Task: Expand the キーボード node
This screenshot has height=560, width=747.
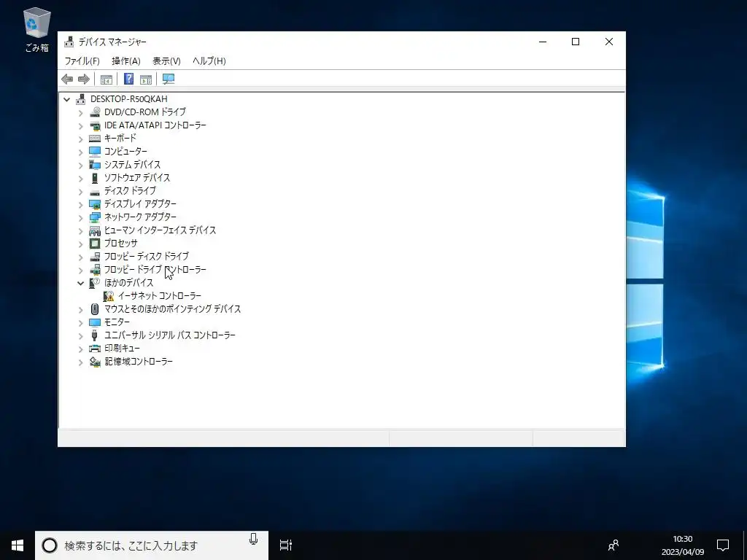Action: 80,139
